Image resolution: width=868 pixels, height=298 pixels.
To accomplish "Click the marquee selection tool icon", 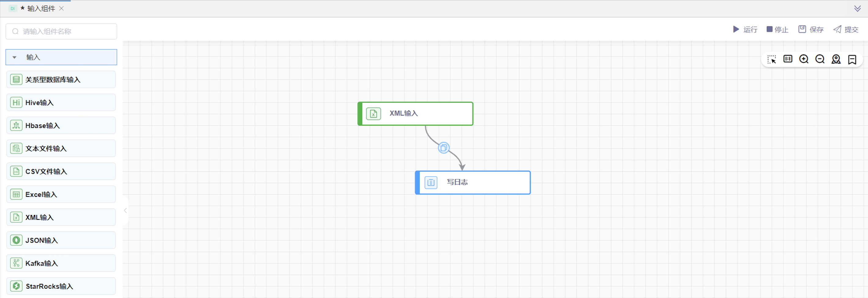I will [771, 60].
